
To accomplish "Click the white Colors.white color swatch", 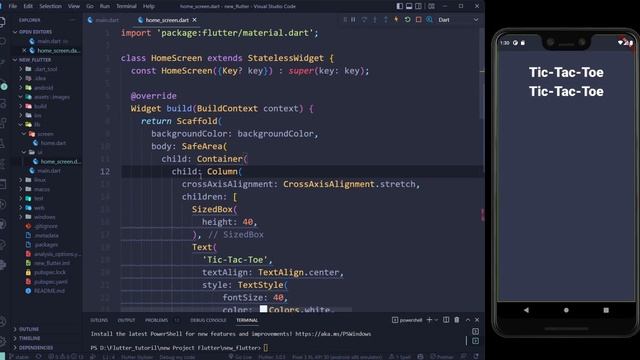I will click(x=263, y=309).
